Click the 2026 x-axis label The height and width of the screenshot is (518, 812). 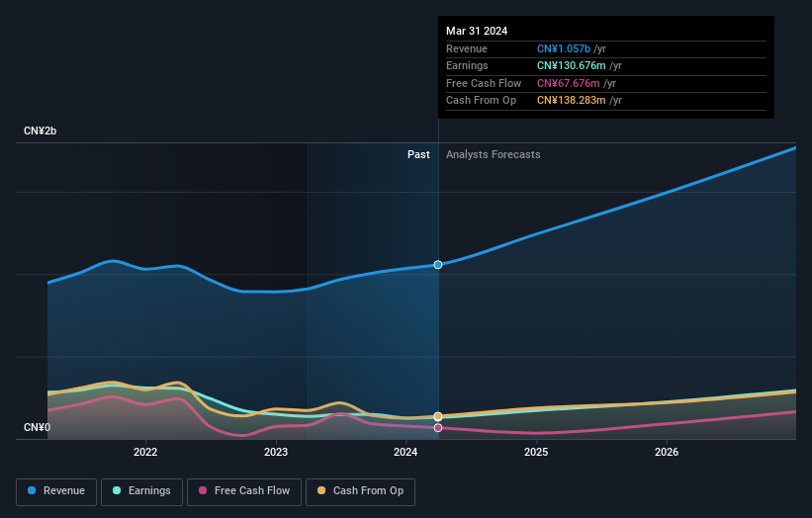tap(667, 452)
